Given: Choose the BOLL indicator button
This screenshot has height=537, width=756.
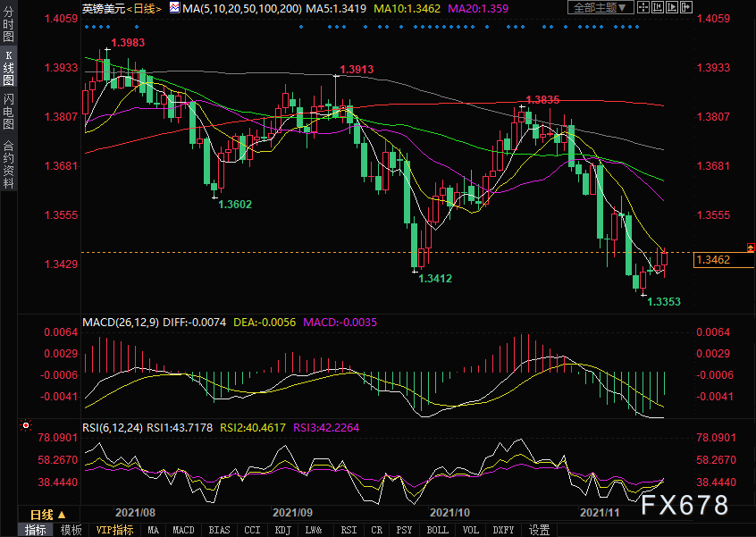Looking at the screenshot, I should click(437, 530).
